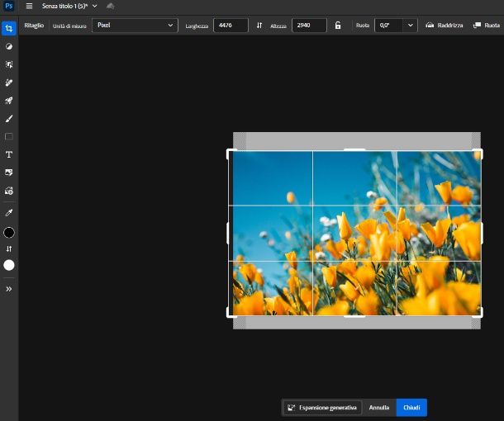Click the top-left crop corner handle
The height and width of the screenshot is (421, 504).
[231, 154]
